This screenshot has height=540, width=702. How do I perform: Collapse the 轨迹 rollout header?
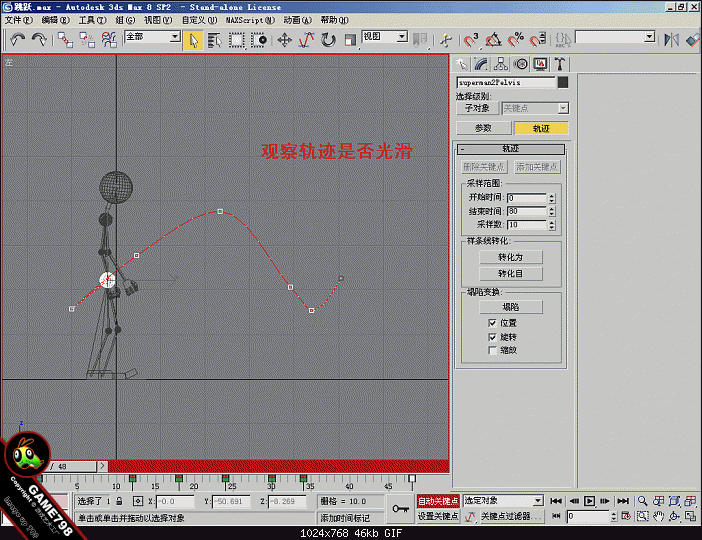pyautogui.click(x=511, y=149)
